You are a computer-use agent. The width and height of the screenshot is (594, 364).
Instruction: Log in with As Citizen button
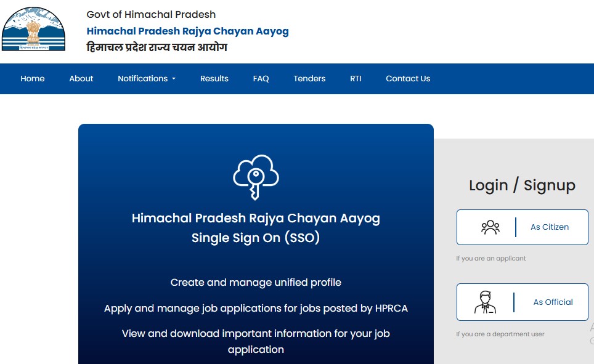[x=523, y=227]
